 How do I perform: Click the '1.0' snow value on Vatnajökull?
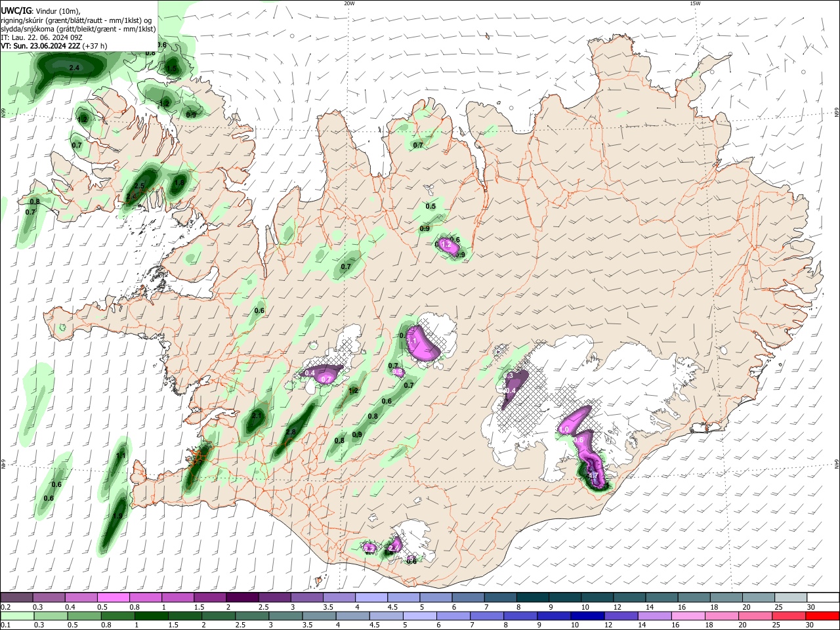tap(564, 430)
